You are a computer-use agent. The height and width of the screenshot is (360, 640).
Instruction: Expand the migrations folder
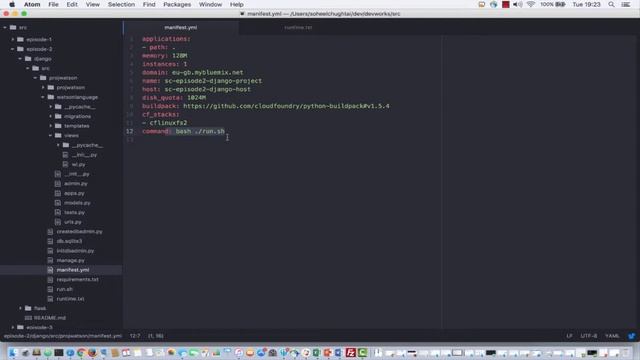point(51,116)
